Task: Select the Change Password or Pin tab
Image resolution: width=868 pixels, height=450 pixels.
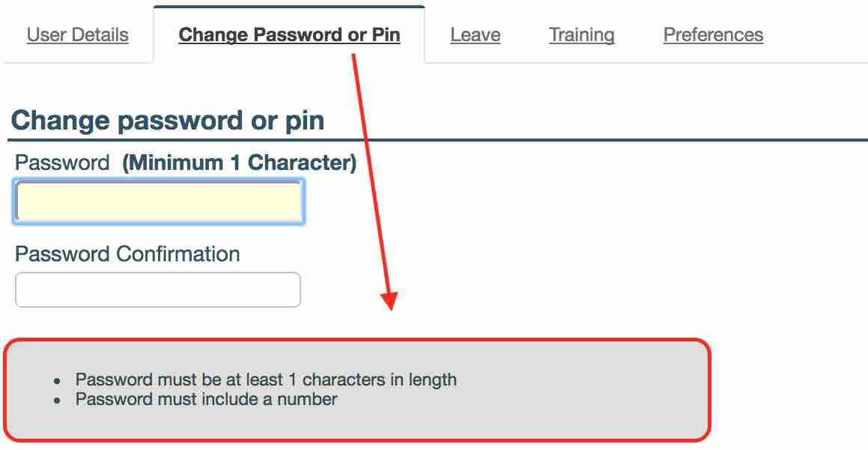Action: point(289,35)
